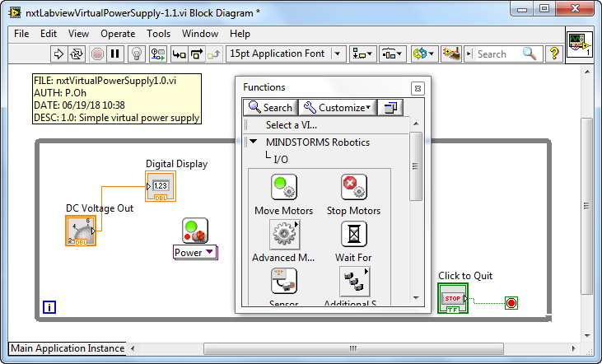
Task: Select Move Motors node on diagram
Action: (x=195, y=231)
